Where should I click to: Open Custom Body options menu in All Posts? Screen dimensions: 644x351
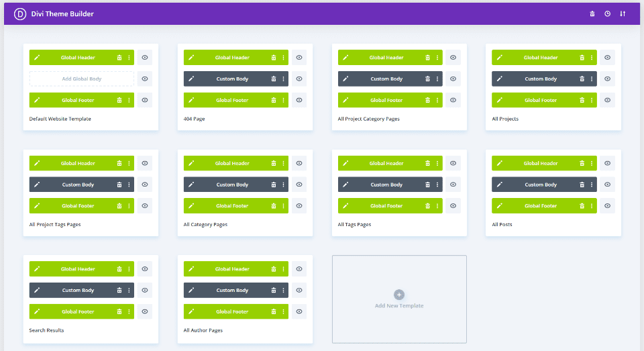pos(592,185)
